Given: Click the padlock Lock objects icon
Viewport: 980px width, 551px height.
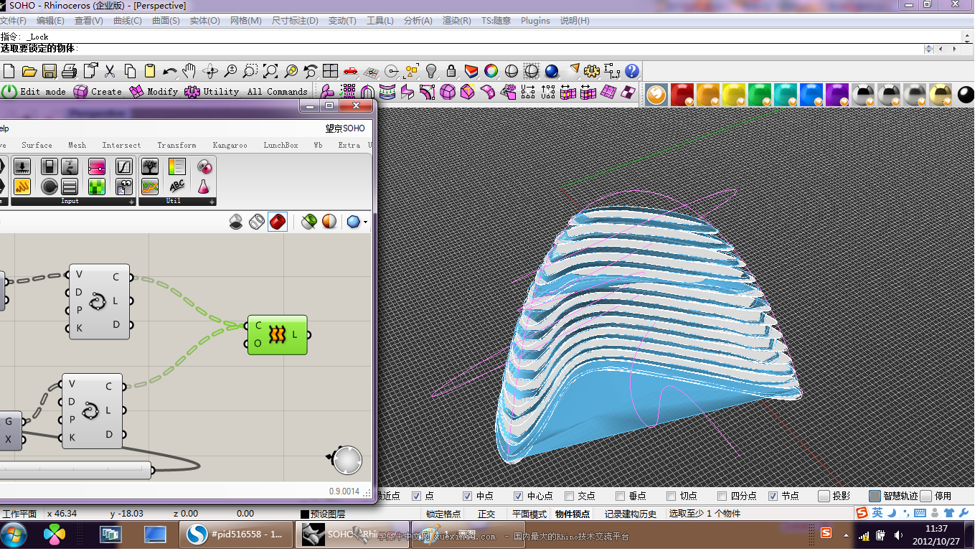Looking at the screenshot, I should tap(451, 71).
